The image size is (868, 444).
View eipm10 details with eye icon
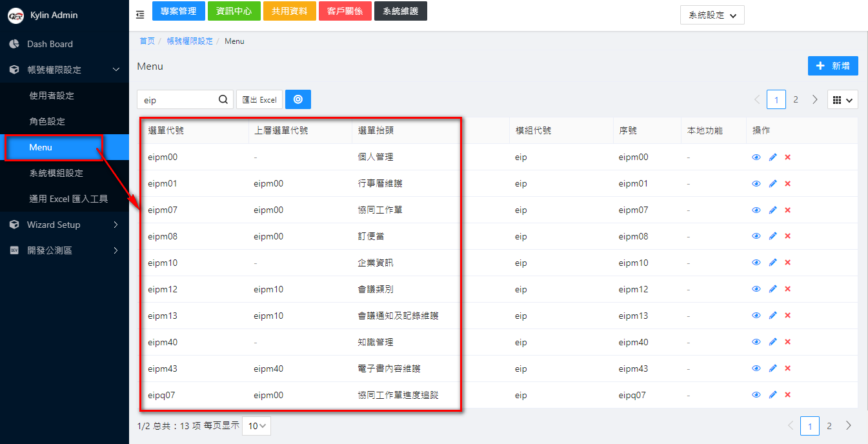756,263
